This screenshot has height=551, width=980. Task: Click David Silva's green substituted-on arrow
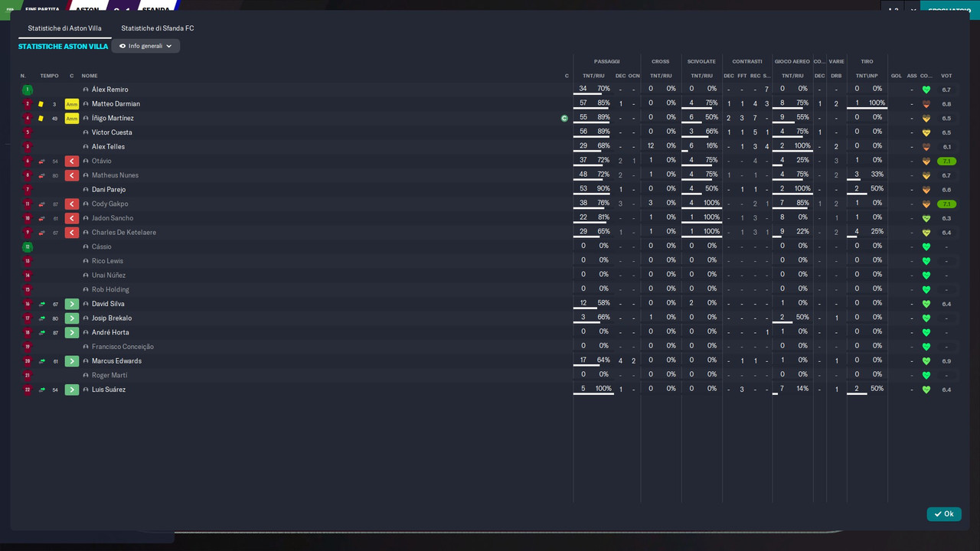click(x=72, y=304)
